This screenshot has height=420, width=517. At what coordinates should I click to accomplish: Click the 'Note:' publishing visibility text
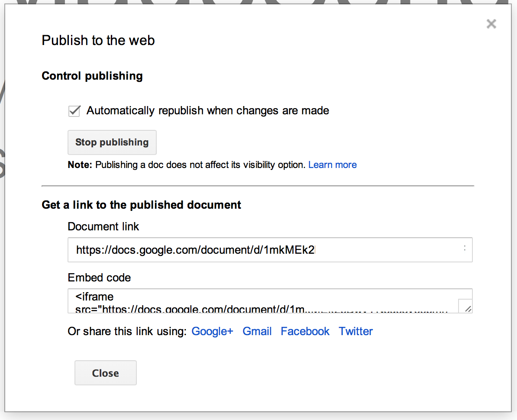tap(187, 165)
